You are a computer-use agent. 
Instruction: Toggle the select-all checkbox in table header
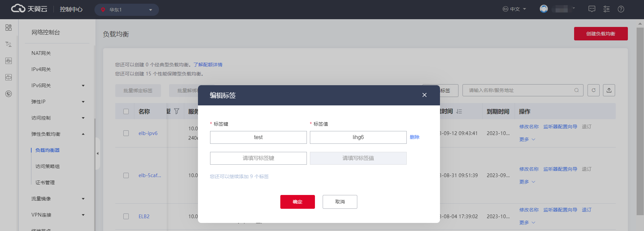[126, 111]
